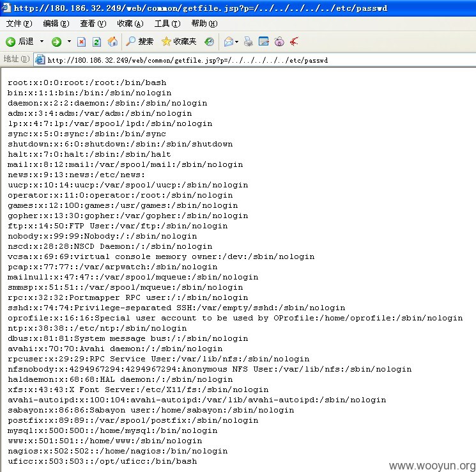476x472 pixels.
Task: Click the bin:x:1:1 line
Action: click(89, 93)
